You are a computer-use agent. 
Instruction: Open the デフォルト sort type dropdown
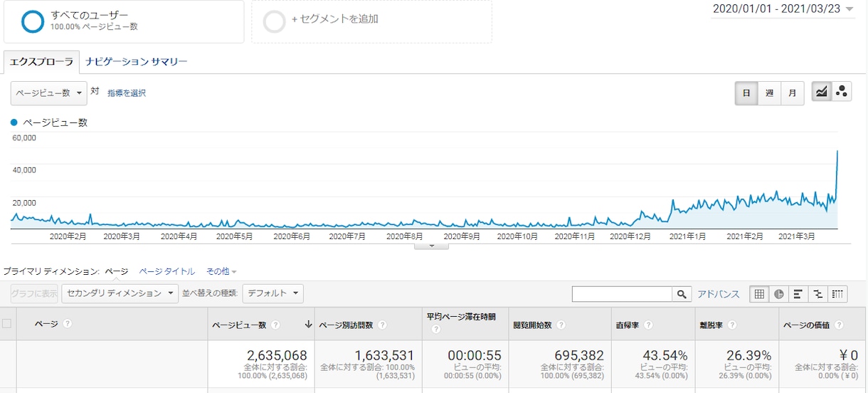[273, 293]
